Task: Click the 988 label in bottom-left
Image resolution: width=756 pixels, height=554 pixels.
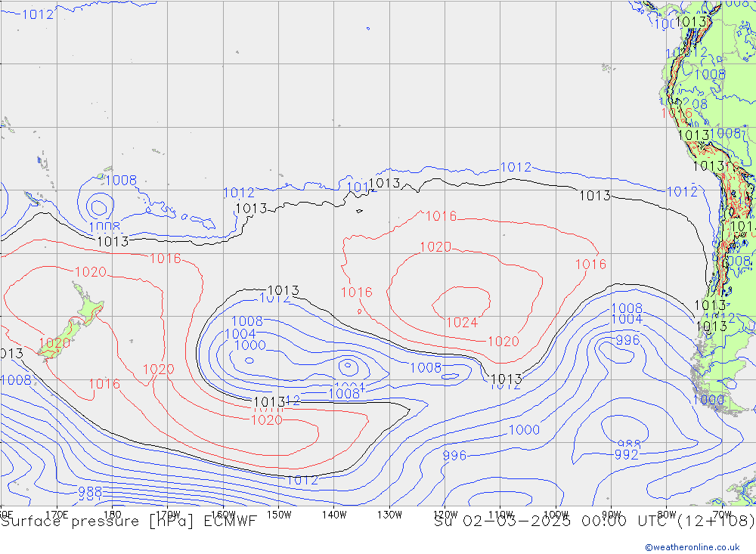Action: [x=89, y=493]
